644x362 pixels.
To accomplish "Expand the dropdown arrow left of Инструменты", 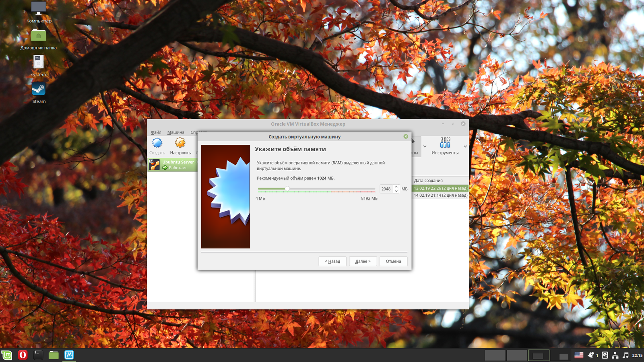I will point(425,146).
